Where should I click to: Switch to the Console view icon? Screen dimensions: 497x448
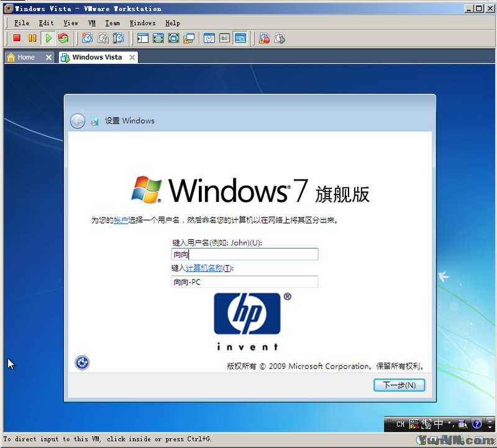(x=240, y=39)
